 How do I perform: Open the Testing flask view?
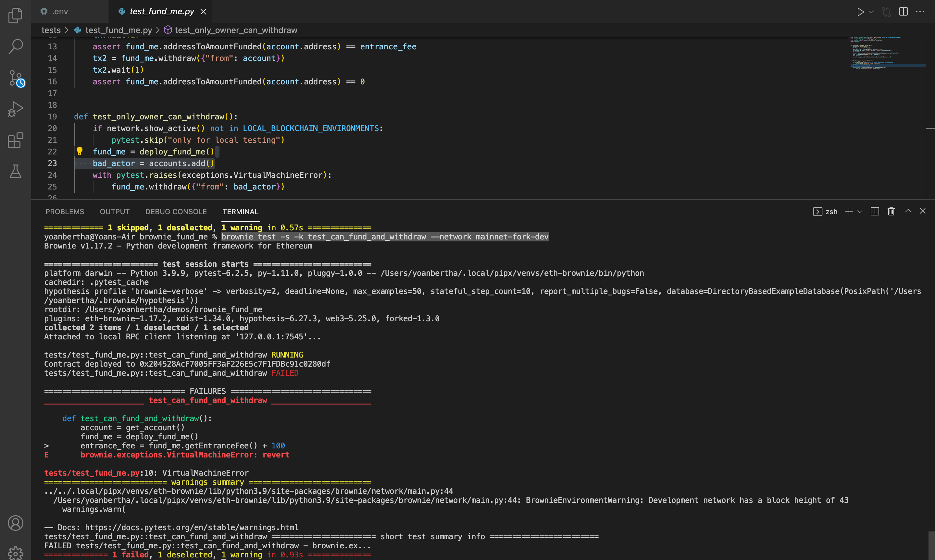15,172
